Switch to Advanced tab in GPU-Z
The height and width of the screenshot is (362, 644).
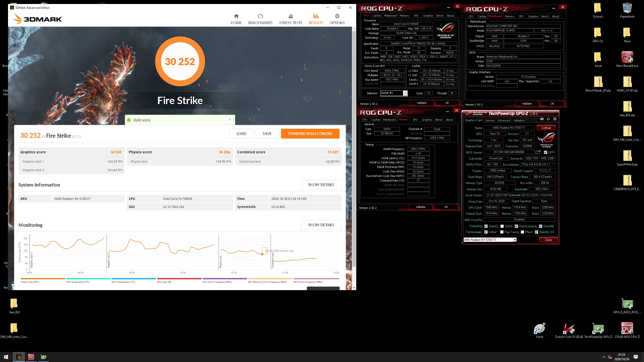point(504,120)
